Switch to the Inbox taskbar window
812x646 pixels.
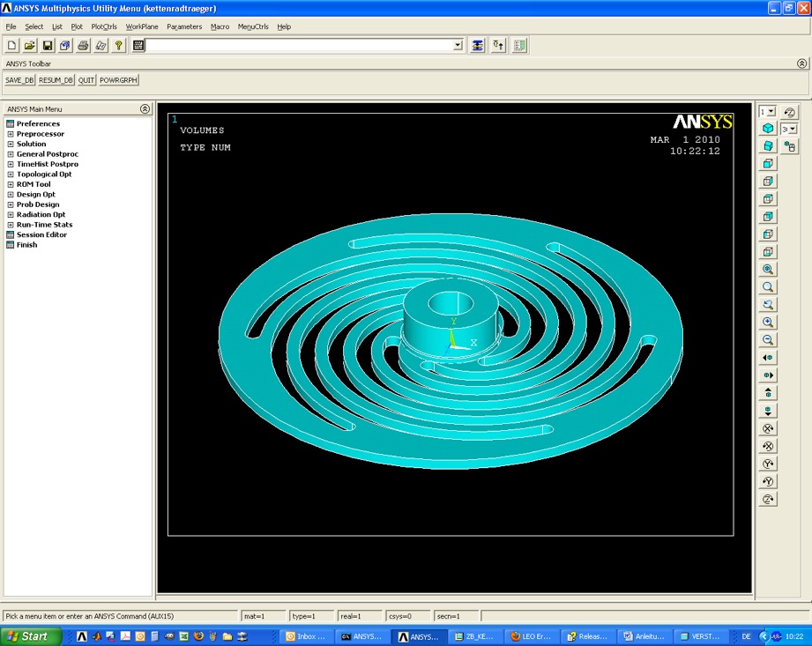[x=306, y=636]
